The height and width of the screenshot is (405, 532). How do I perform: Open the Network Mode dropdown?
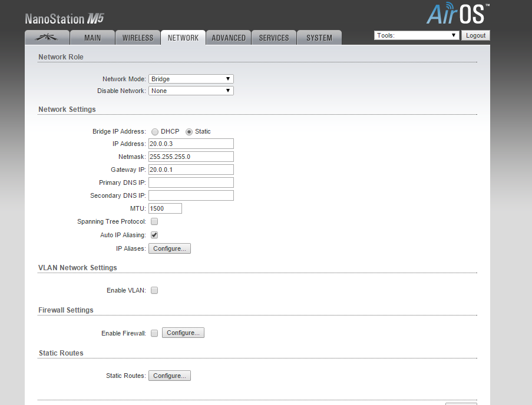(191, 79)
